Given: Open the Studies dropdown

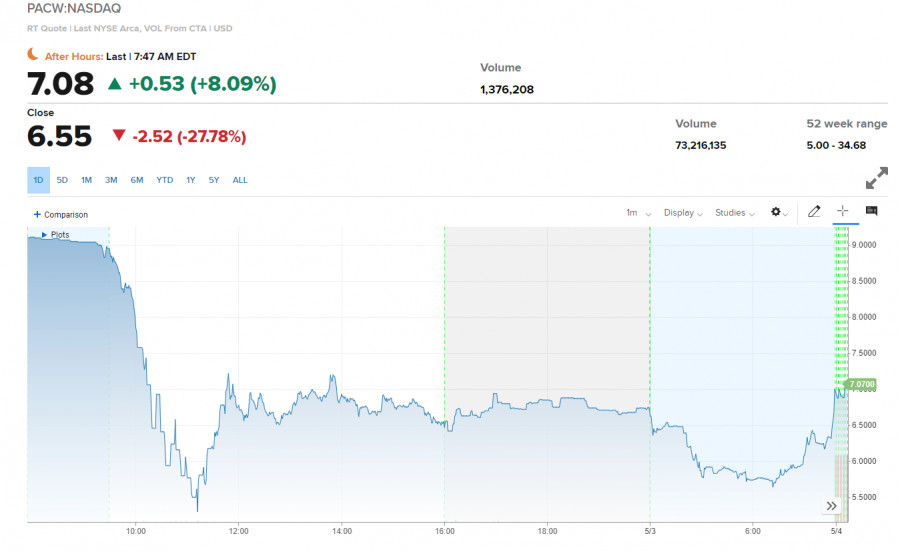Looking at the screenshot, I should pos(734,212).
